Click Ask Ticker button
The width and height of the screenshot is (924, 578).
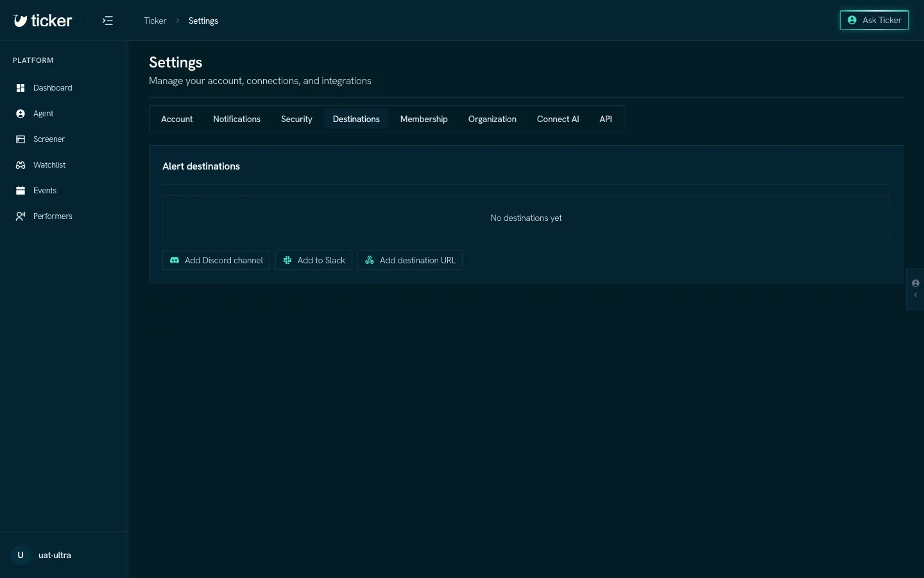point(874,20)
